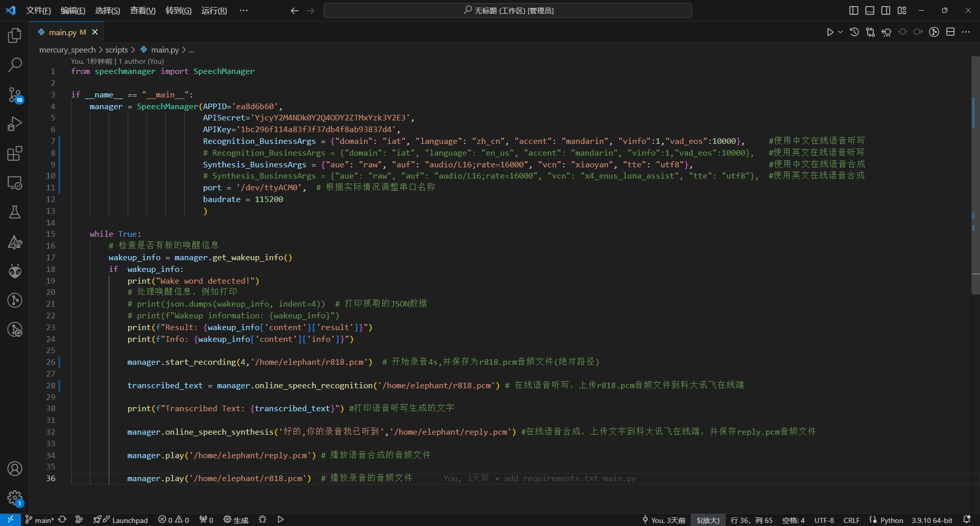Screen dimensions: 980x526
Task: Select the UTF-8 encoding selector
Action: 824,520
